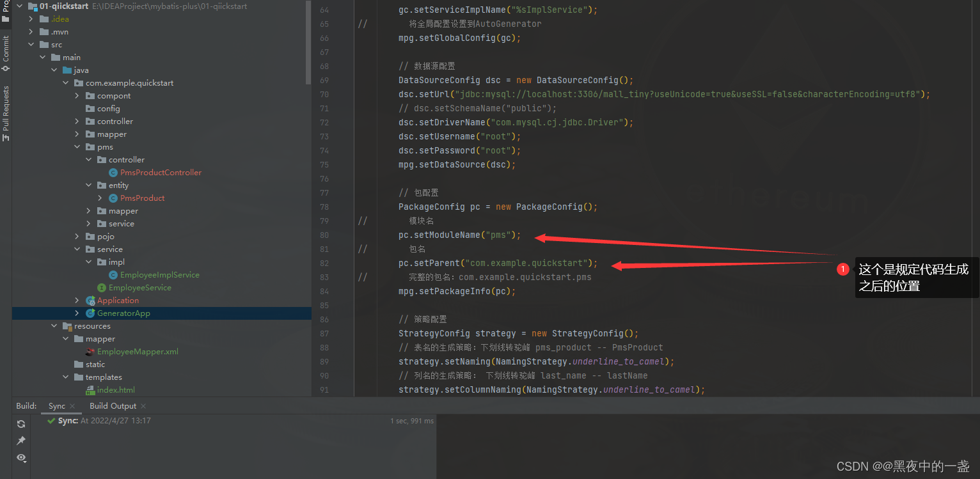
Task: Click the StrategyConfig strategy declaration line
Action: (518, 333)
